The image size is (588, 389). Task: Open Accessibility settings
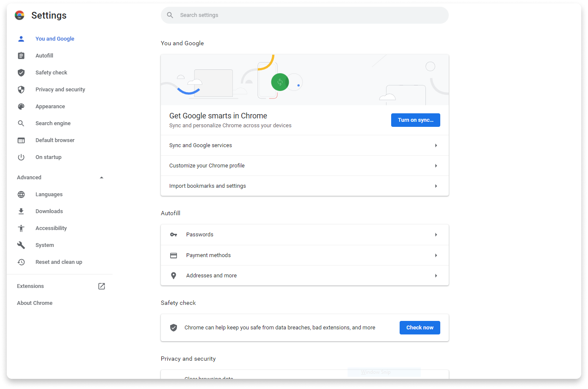pos(51,228)
